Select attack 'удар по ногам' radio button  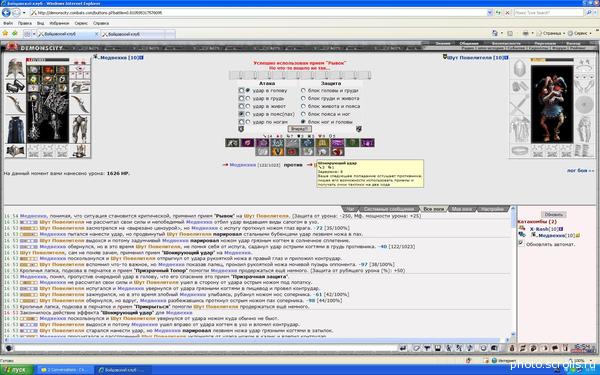pos(248,122)
